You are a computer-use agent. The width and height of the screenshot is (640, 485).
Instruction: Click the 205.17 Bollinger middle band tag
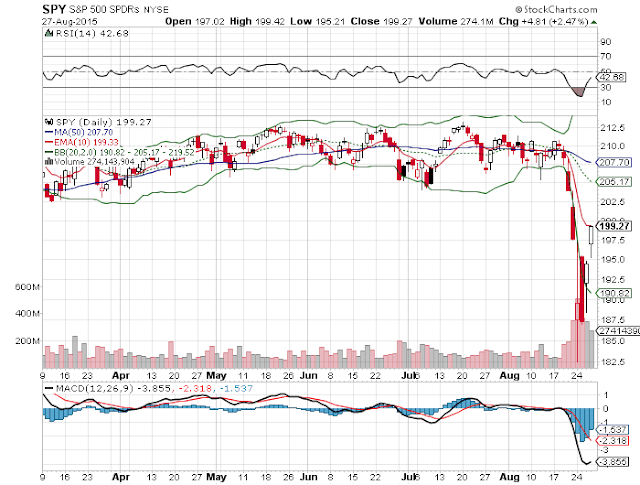(614, 182)
